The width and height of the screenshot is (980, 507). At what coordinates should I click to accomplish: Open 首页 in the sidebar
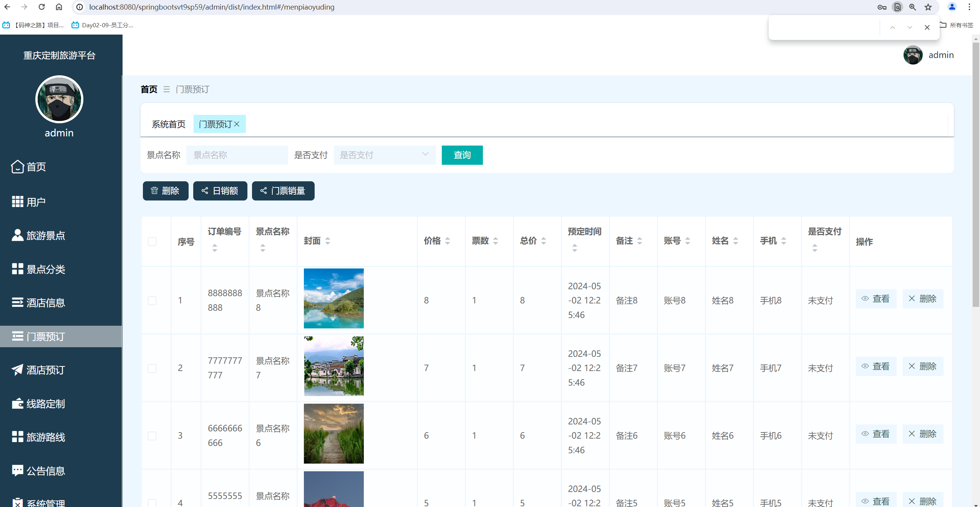coord(29,167)
